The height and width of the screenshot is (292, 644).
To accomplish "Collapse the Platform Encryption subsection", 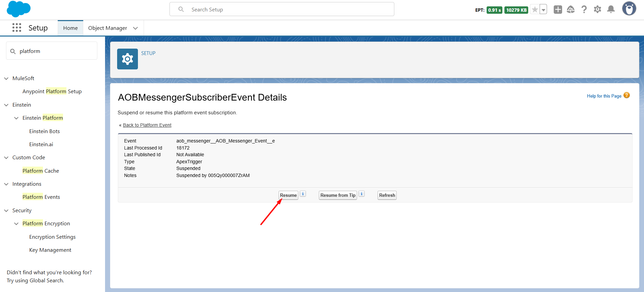I will pyautogui.click(x=16, y=224).
